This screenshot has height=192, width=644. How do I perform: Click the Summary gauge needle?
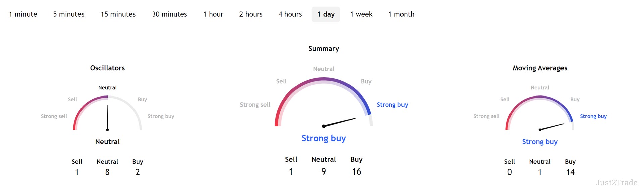[x=339, y=122]
